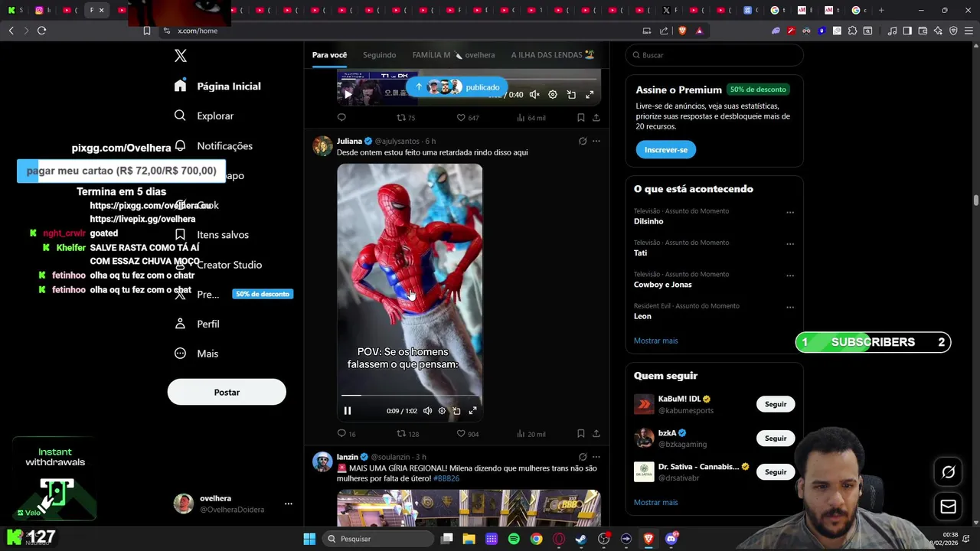Open the ovelhera account menu dots
980x551 pixels.
click(288, 504)
